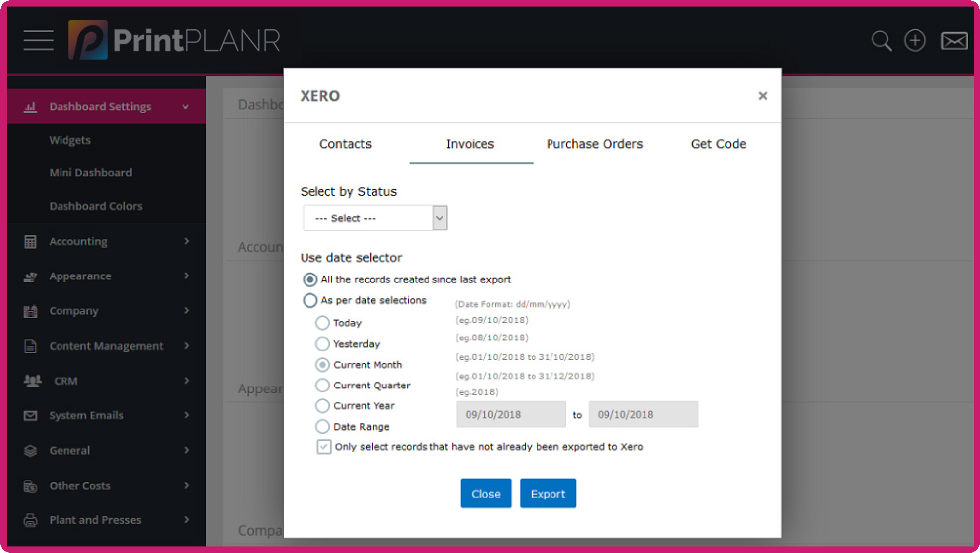Viewport: 980px width, 553px height.
Task: Click the plus circle add icon
Action: pyautogui.click(x=915, y=40)
